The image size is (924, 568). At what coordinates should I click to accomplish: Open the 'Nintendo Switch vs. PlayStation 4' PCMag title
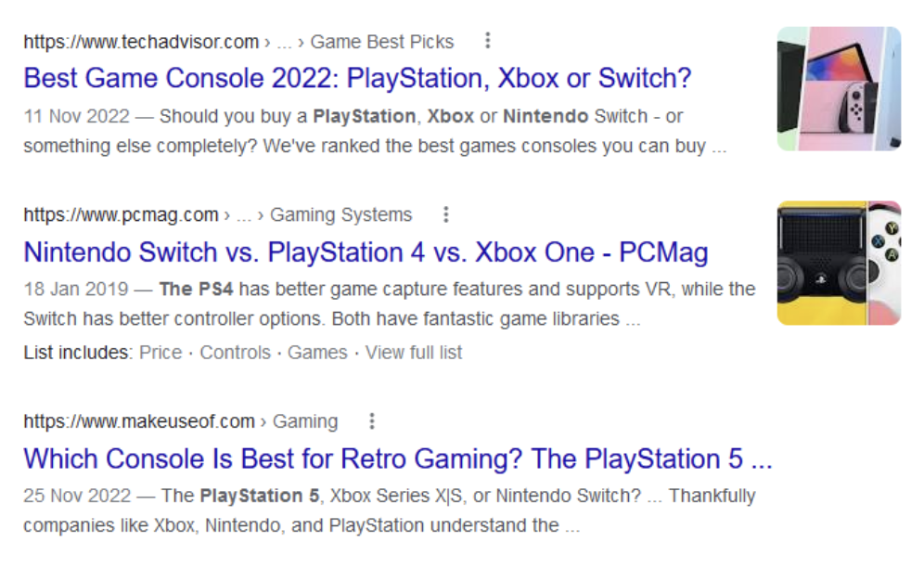(x=366, y=252)
